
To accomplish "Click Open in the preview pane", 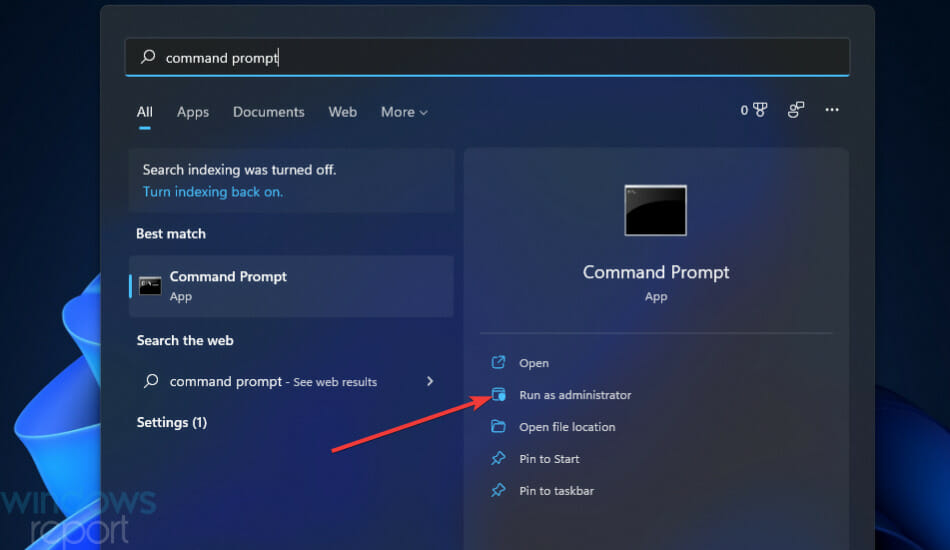I will coord(534,363).
